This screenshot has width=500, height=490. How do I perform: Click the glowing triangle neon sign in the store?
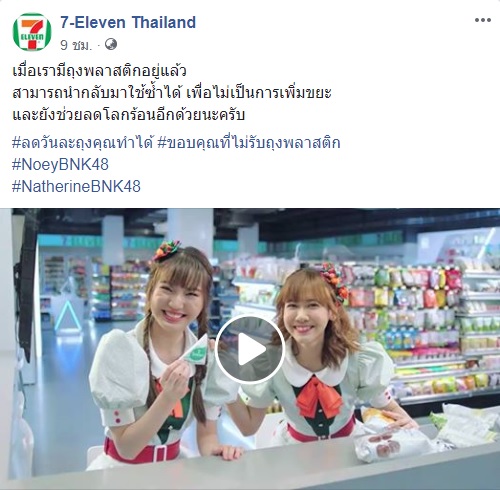coord(68,316)
